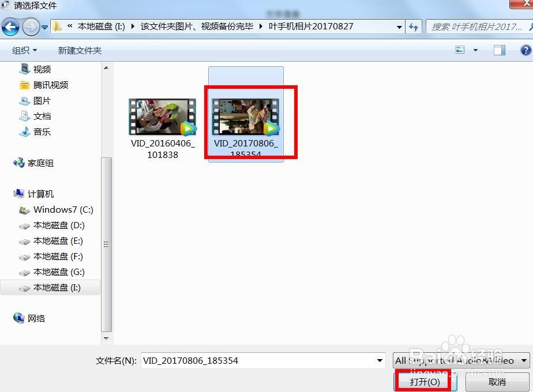This screenshot has height=392, width=533.
Task: Open 本地磁盘 (D:) drive
Action: pyautogui.click(x=52, y=225)
